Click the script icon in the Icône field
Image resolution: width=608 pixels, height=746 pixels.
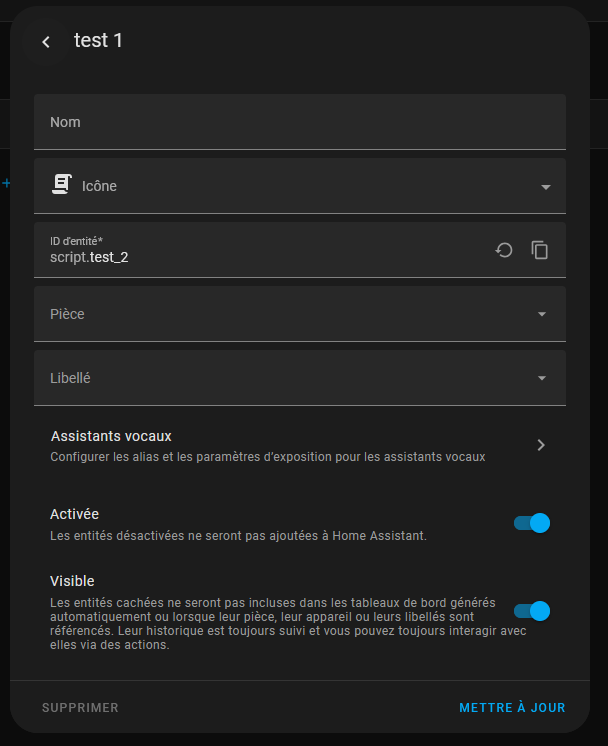point(62,185)
